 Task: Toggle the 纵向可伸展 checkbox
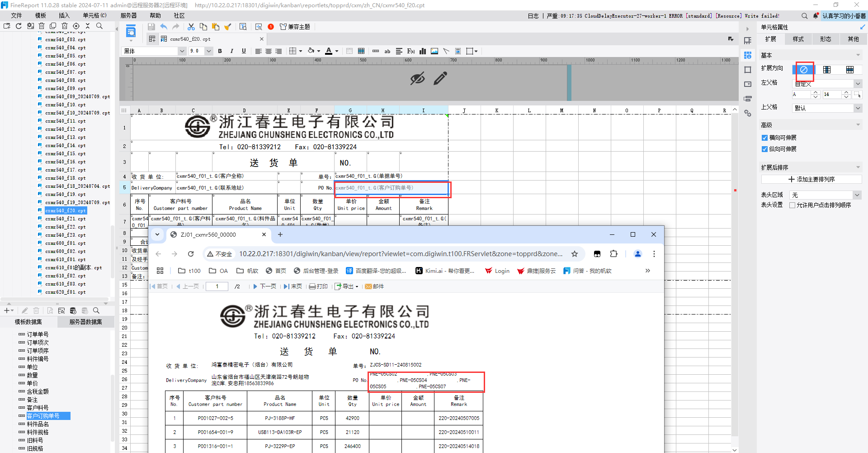tap(764, 149)
